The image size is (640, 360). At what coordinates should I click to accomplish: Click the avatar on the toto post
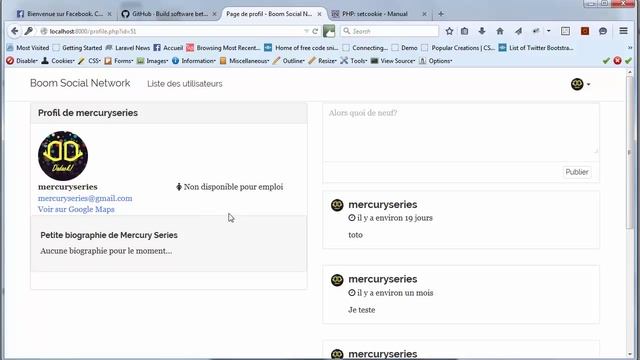(x=337, y=205)
